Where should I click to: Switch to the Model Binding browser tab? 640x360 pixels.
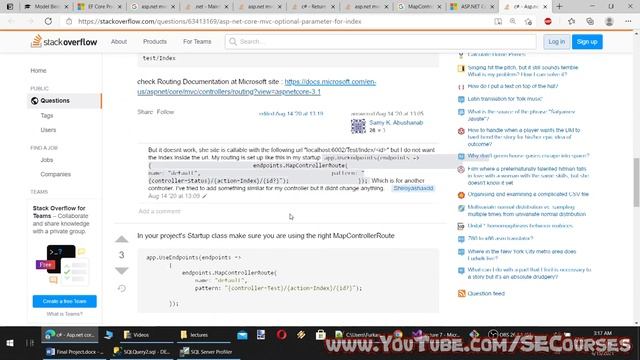pyautogui.click(x=46, y=7)
